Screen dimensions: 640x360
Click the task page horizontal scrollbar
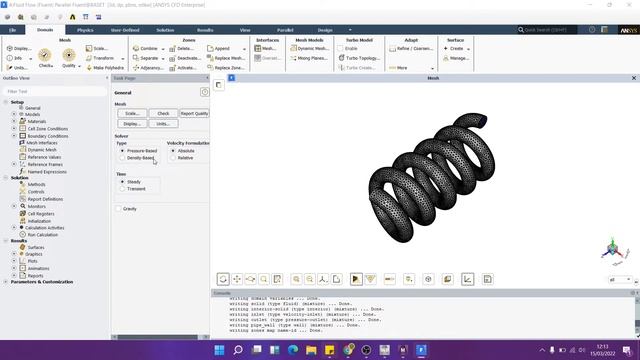tap(158, 337)
